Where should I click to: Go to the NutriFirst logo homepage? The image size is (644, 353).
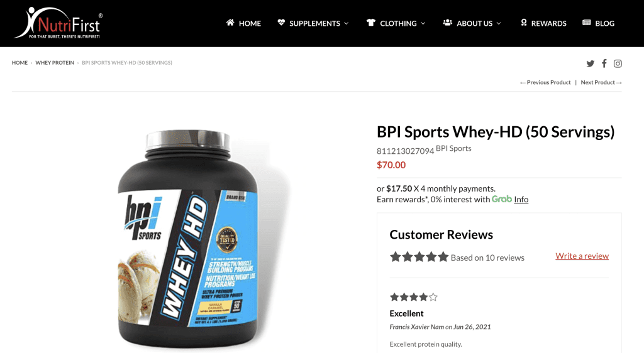click(58, 23)
